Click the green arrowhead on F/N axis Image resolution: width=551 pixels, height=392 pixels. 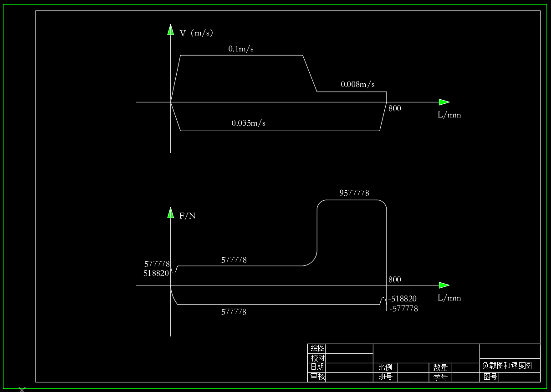point(171,213)
